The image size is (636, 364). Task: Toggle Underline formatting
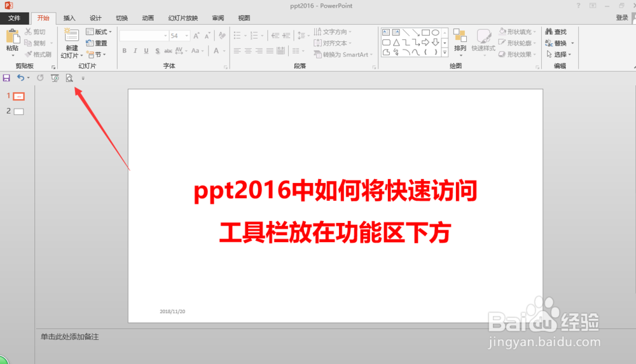click(x=146, y=51)
